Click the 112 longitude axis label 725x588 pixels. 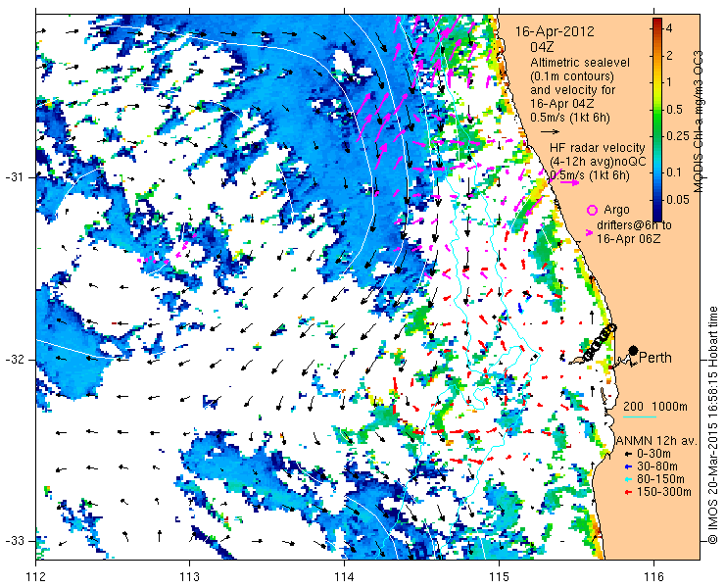(x=36, y=577)
